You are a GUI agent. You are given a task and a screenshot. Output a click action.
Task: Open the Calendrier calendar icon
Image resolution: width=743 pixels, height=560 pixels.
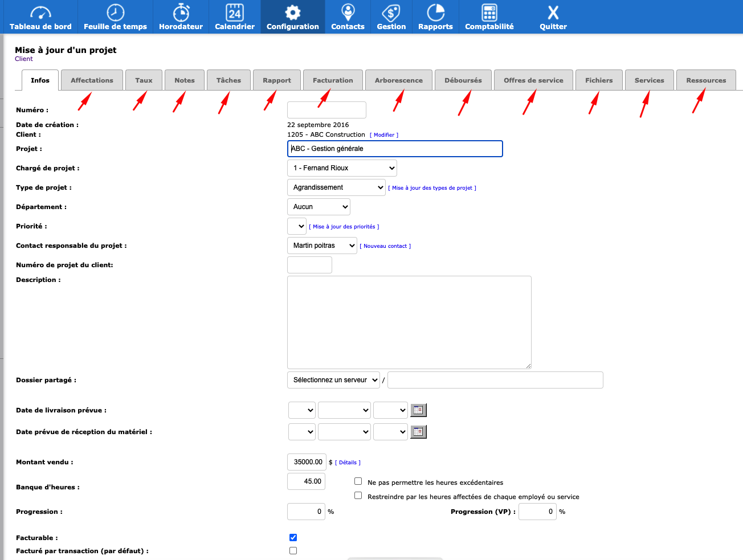234,11
